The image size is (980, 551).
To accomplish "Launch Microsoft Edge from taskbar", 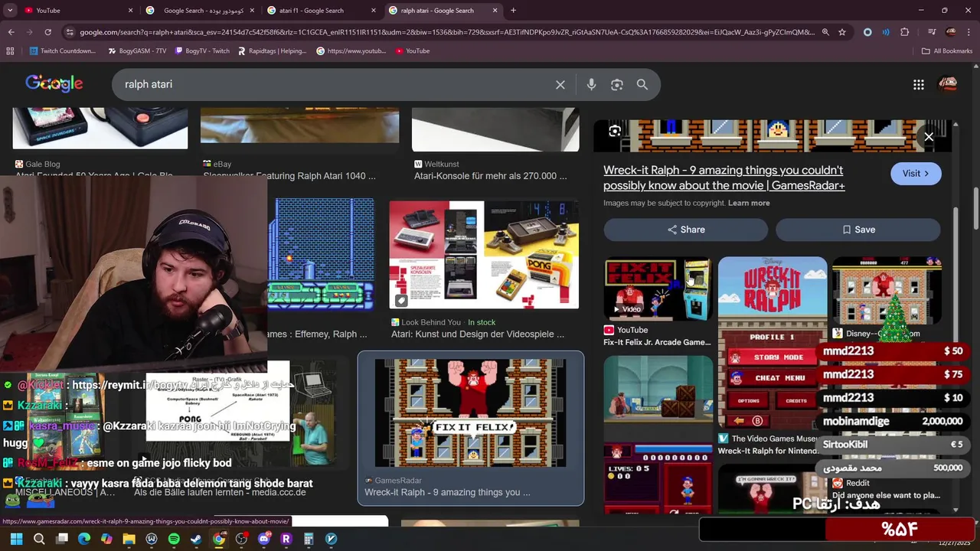I will (x=84, y=540).
